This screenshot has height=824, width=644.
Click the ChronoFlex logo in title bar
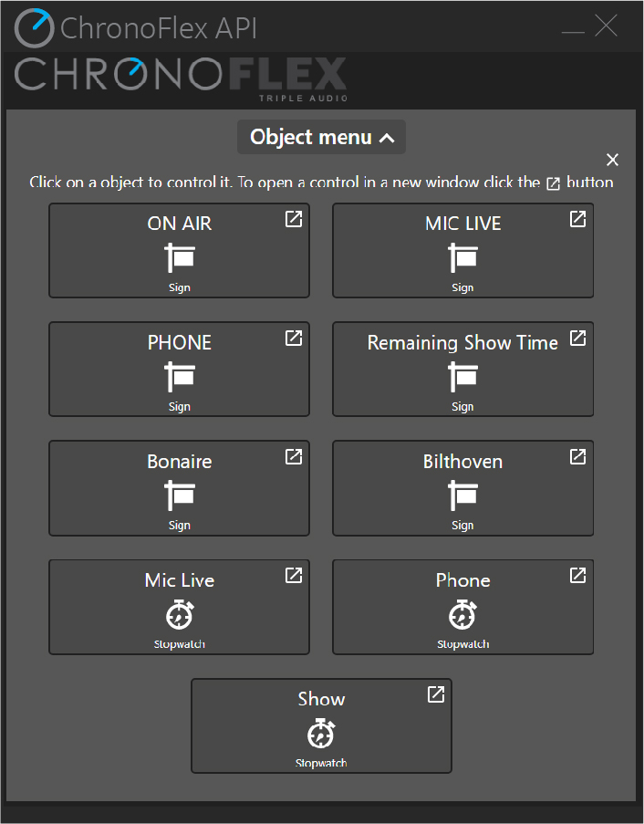point(35,27)
